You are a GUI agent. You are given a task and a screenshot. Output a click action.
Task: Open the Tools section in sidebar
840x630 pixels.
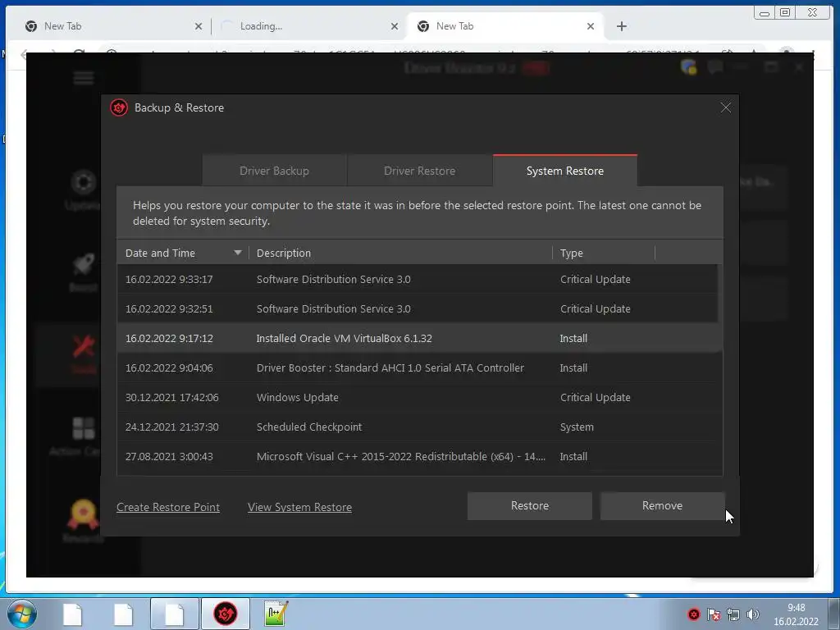84,354
